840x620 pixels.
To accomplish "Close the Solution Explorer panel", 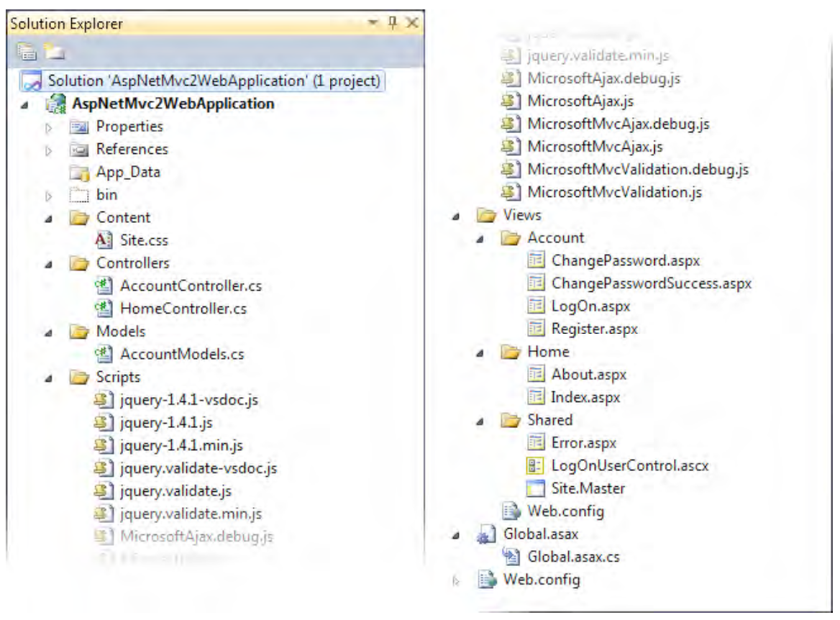I will click(412, 22).
